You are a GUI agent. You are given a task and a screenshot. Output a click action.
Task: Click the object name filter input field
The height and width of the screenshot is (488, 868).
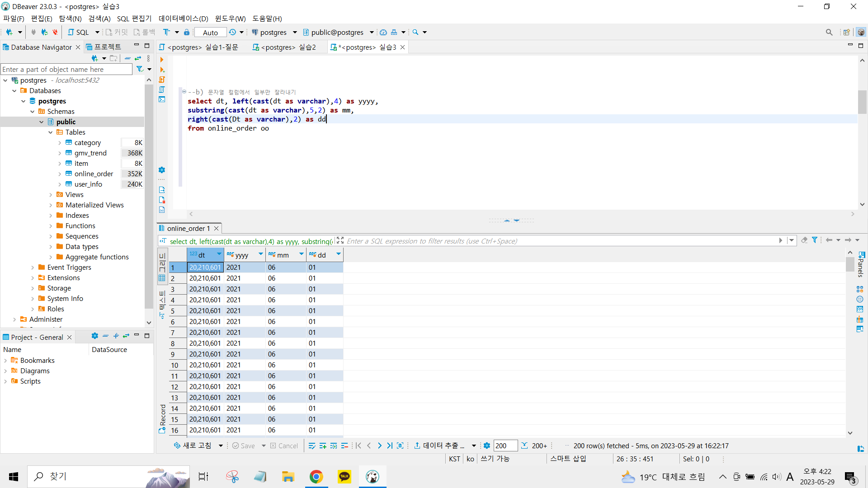pos(66,69)
